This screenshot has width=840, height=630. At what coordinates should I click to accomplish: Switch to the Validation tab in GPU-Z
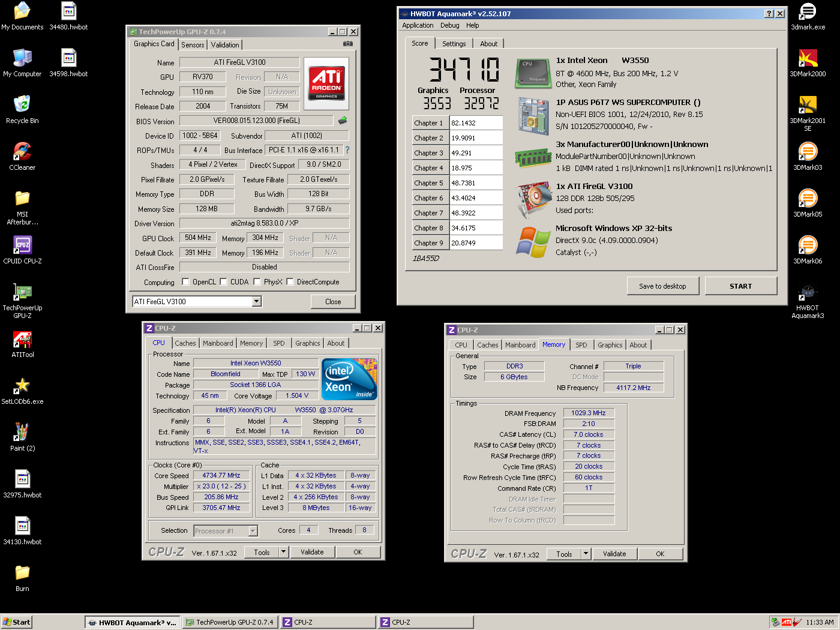pos(225,45)
